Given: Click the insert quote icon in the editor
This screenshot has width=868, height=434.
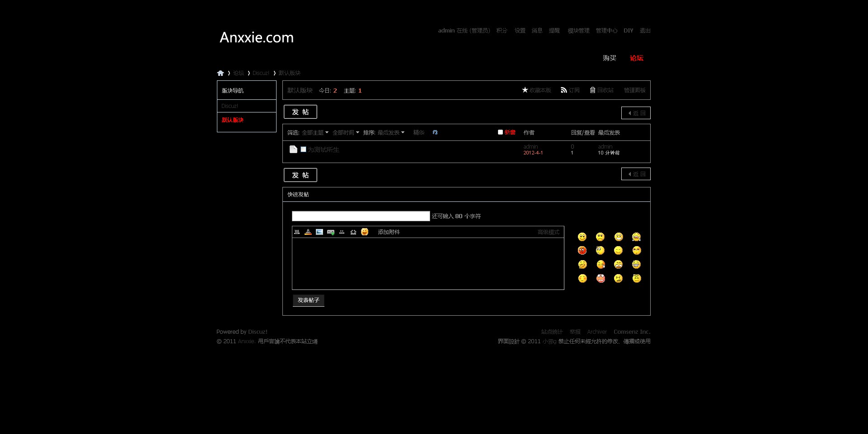Looking at the screenshot, I should (342, 232).
